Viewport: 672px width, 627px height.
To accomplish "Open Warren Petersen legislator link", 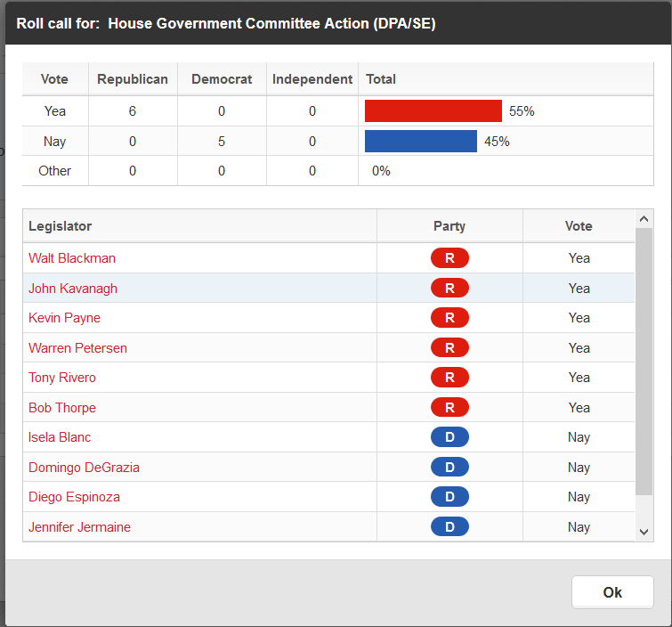I will coord(77,348).
